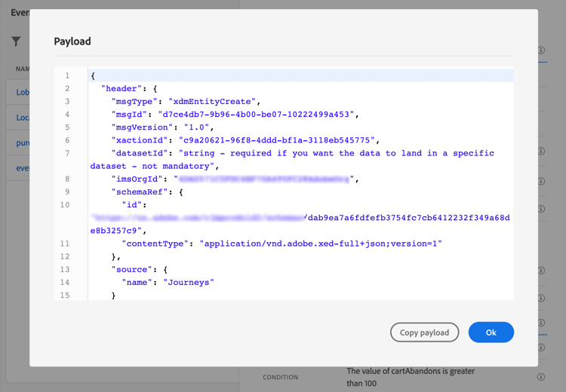The width and height of the screenshot is (566, 392).
Task: Click the "source" key on line 13
Action: click(x=131, y=270)
